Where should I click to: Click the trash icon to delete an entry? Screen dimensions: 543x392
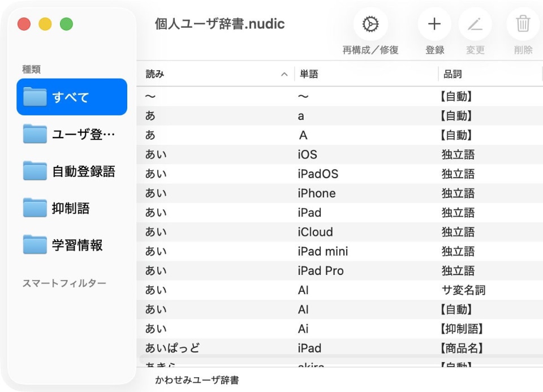click(x=523, y=24)
